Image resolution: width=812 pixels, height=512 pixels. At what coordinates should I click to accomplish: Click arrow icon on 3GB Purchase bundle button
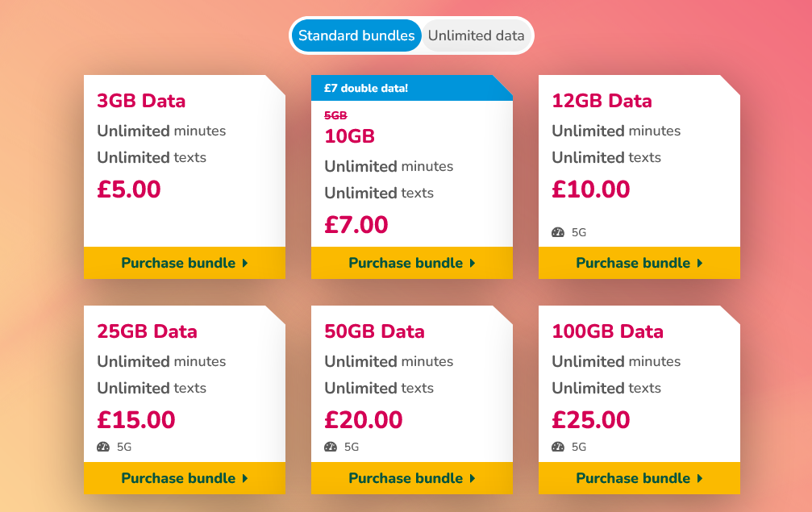coord(245,263)
